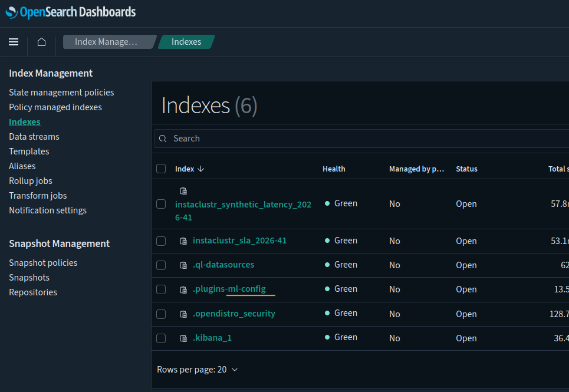
Task: Toggle the select-all indexes checkbox
Action: click(161, 169)
